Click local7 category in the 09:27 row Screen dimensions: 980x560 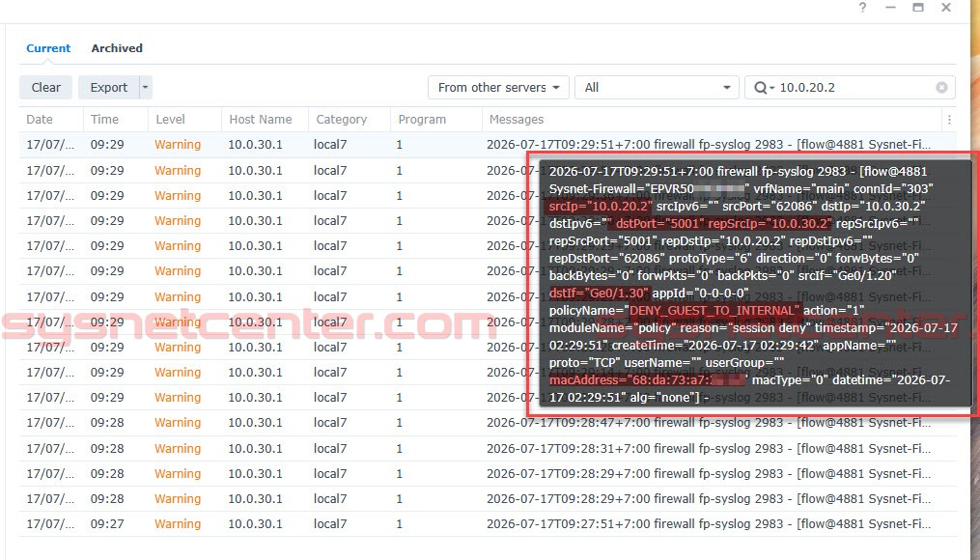click(330, 524)
